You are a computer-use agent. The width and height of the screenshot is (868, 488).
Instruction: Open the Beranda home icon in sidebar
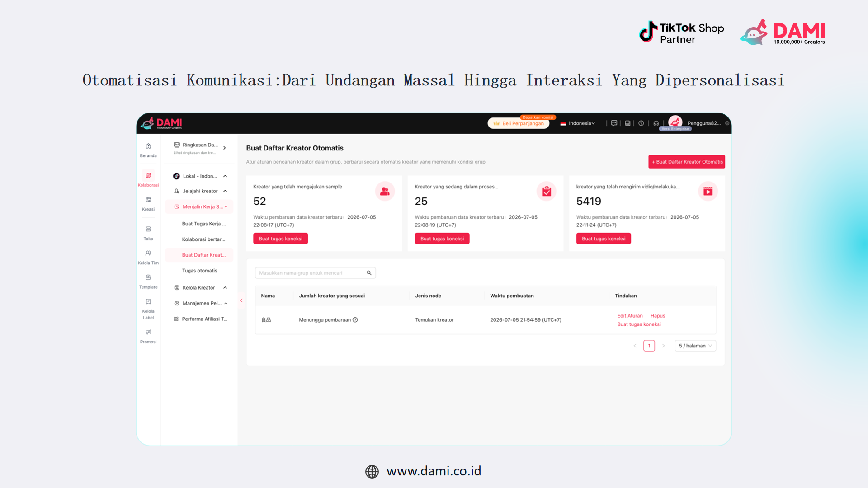pyautogui.click(x=148, y=146)
